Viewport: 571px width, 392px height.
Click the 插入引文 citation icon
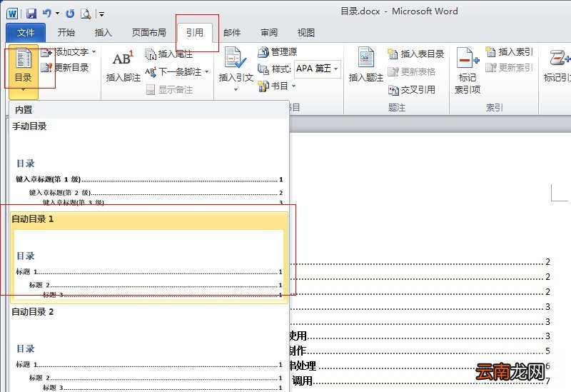(x=236, y=58)
